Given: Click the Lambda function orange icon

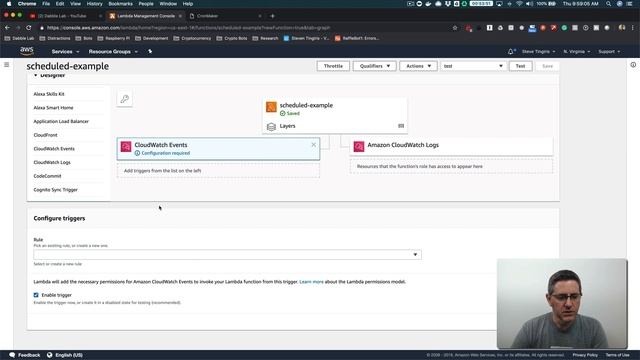Looking at the screenshot, I should [x=271, y=107].
